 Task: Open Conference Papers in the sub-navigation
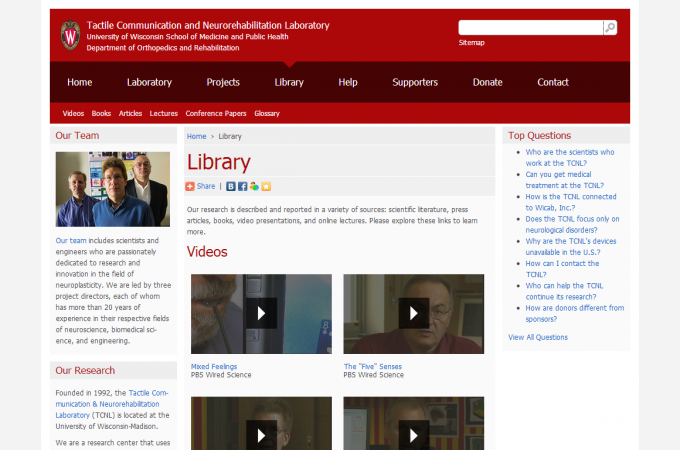coord(216,114)
